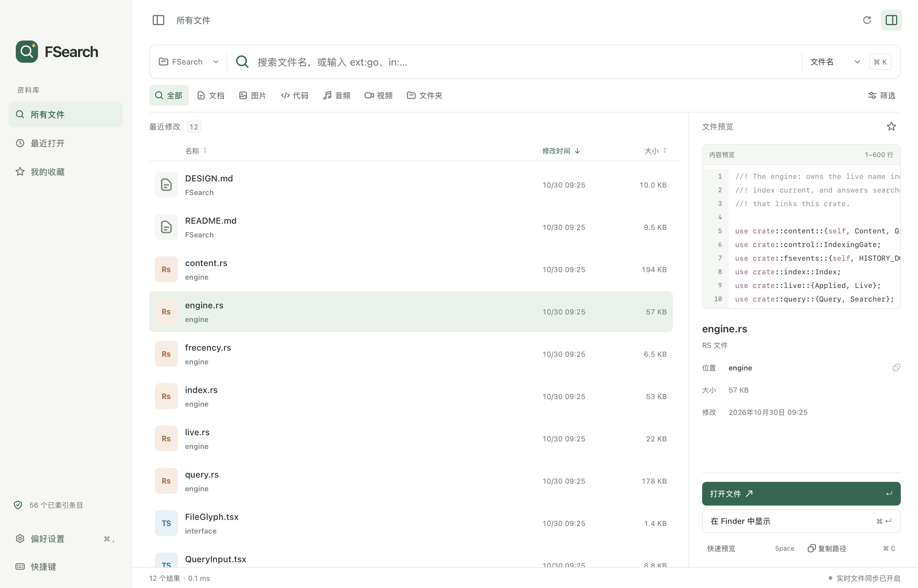Open 快捷键 shortcuts page
This screenshot has width=918, height=588.
(66, 566)
